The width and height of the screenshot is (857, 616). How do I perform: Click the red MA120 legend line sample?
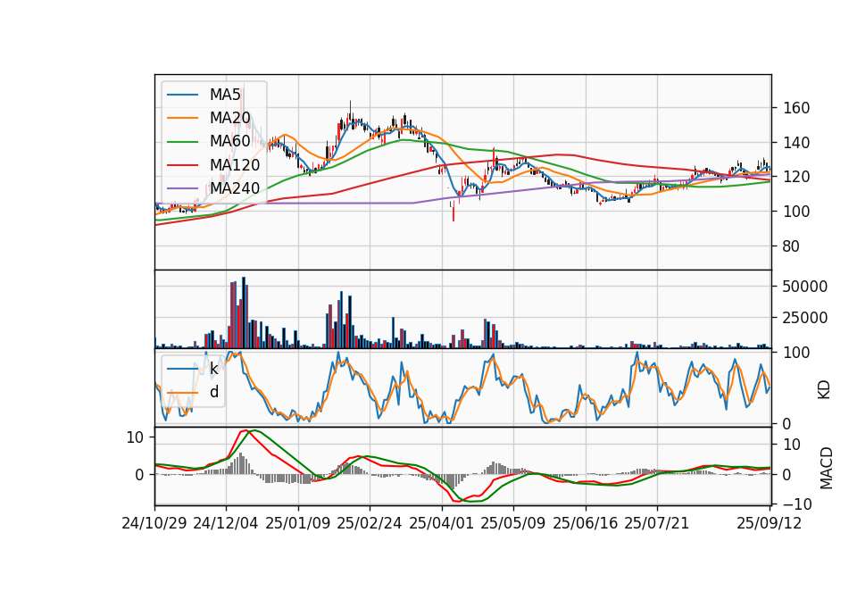tap(182, 165)
